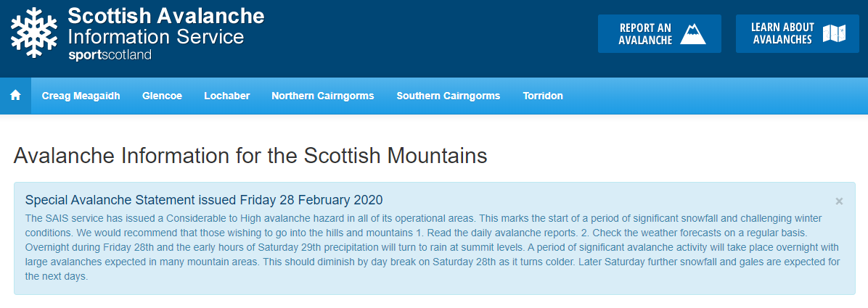Click the folded map icon on Learn About Avalanches
The image size is (868, 308).
pyautogui.click(x=835, y=33)
